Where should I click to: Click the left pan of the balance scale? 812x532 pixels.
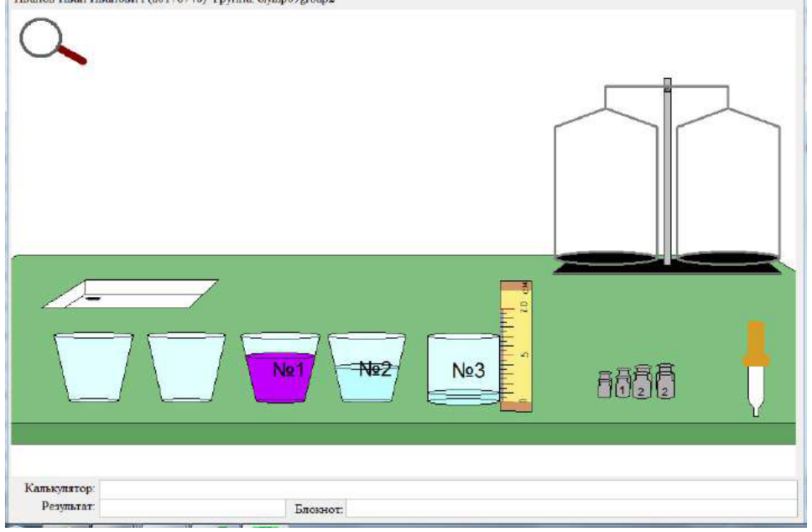pos(606,258)
